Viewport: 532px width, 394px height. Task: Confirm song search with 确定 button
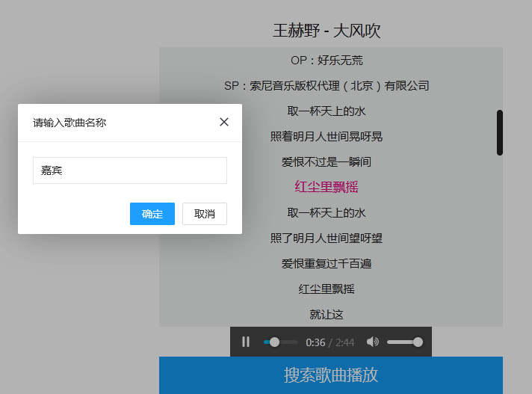152,214
